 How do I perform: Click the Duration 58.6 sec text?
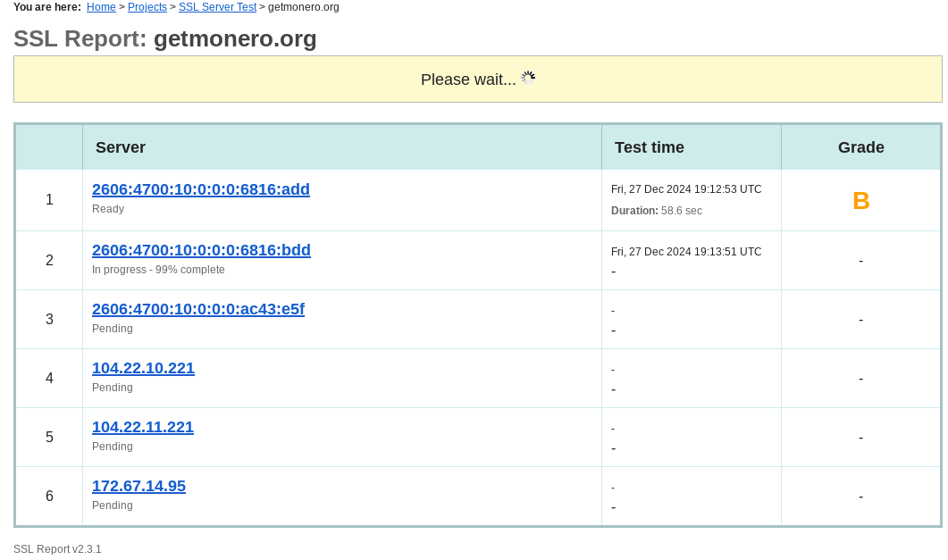tap(657, 211)
